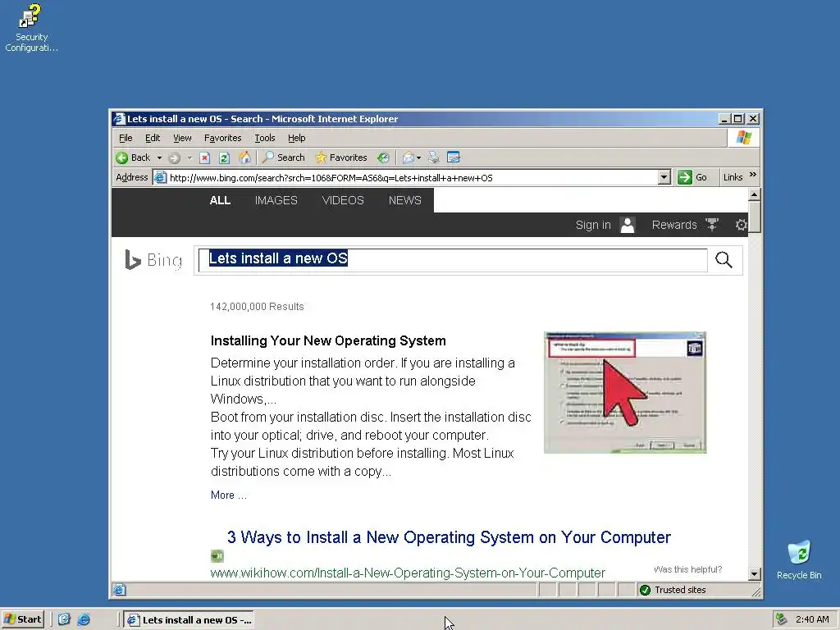This screenshot has height=630, width=840.
Task: Click the Windows flag logo in IE
Action: coord(743,138)
